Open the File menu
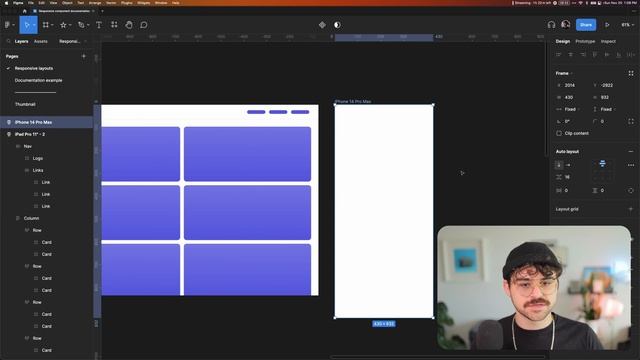This screenshot has height=360, width=640. (31, 2)
